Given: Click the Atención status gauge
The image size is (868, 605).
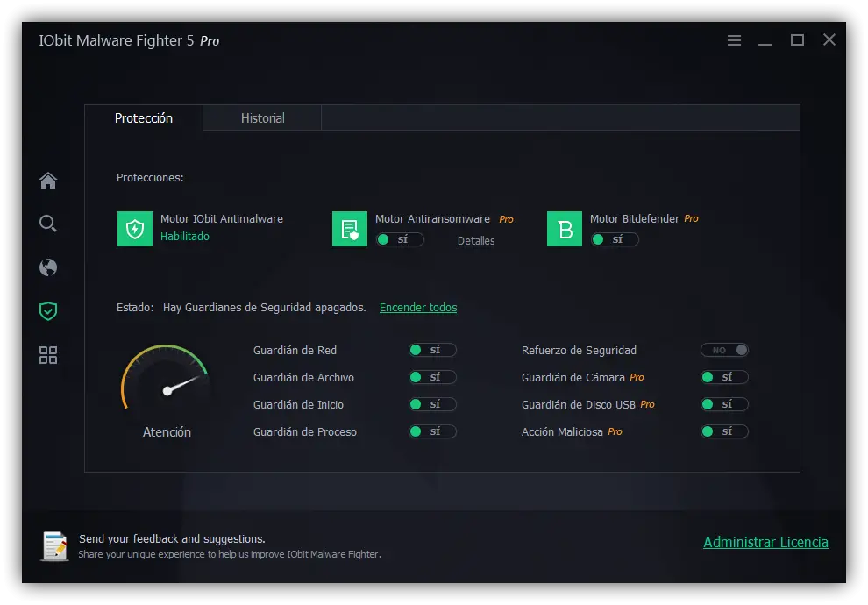Looking at the screenshot, I should [x=165, y=383].
